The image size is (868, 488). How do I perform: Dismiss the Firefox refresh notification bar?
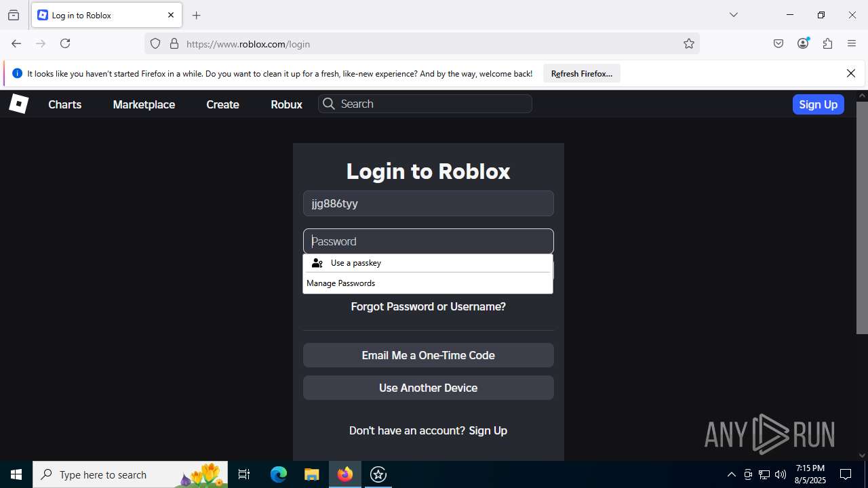851,73
